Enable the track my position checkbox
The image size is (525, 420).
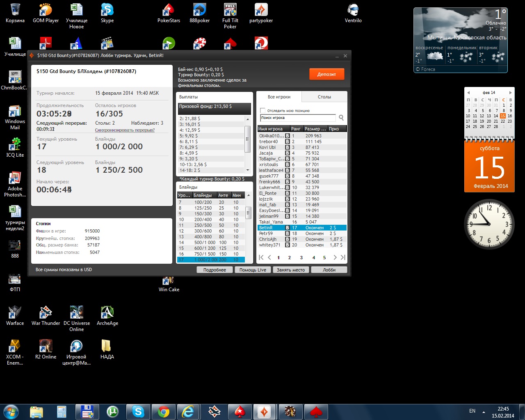(263, 110)
